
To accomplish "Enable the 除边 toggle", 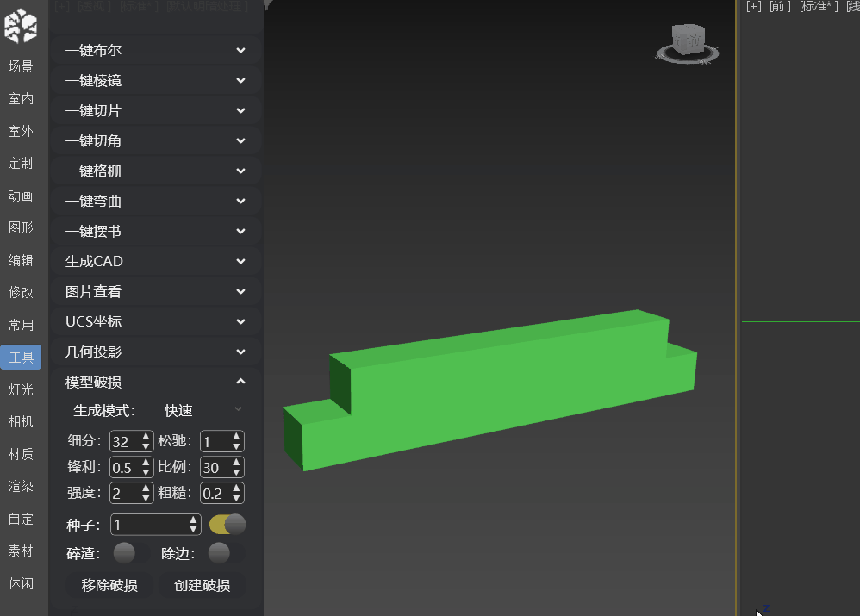I will pos(226,553).
